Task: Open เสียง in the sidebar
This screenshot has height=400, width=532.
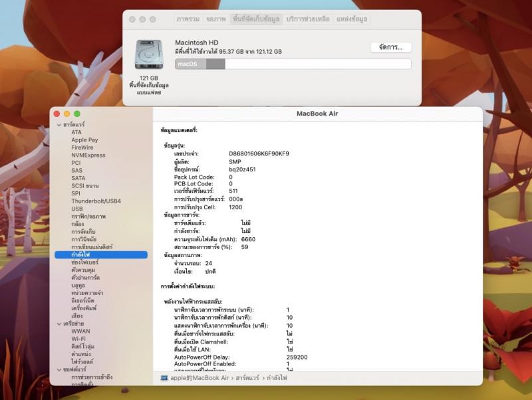Action: 76,316
